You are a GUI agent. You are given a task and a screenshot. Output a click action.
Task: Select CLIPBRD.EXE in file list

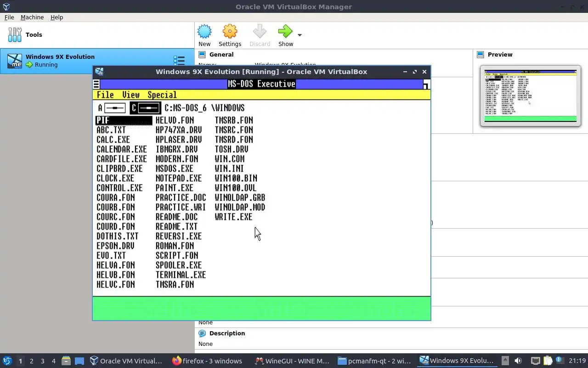119,168
